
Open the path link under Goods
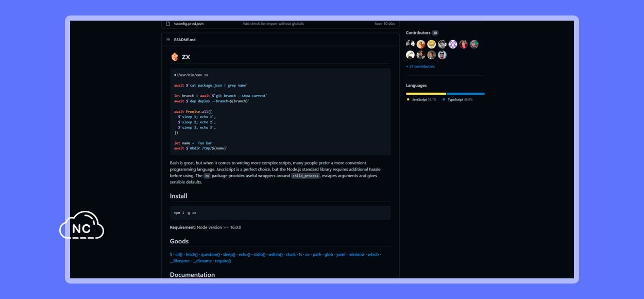click(317, 254)
